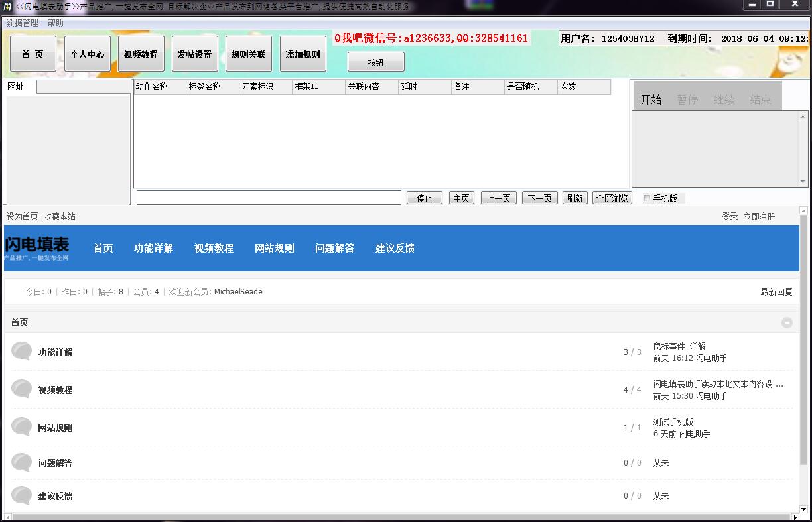Click 刷新 to reload the page
Viewport: 812px width, 522px height.
pos(575,198)
